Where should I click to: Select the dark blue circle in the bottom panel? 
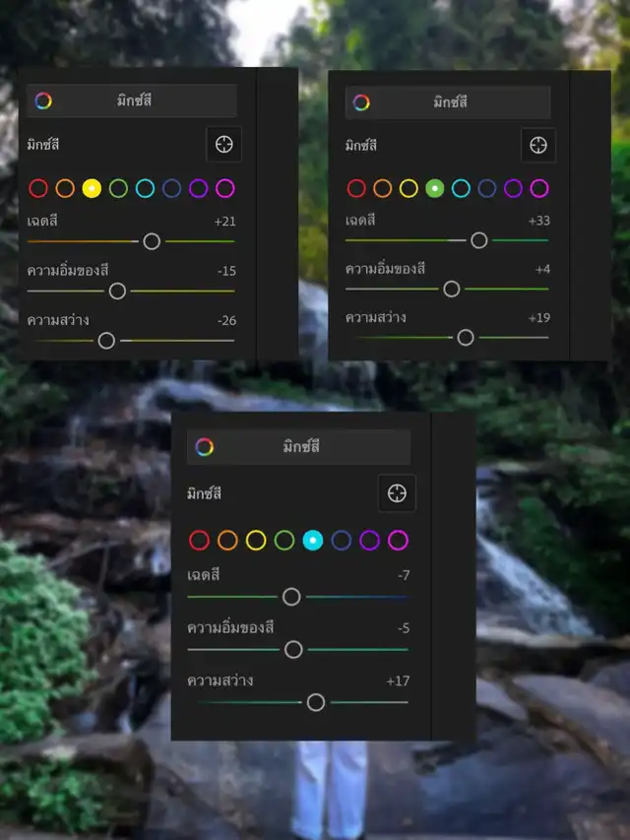click(x=341, y=540)
